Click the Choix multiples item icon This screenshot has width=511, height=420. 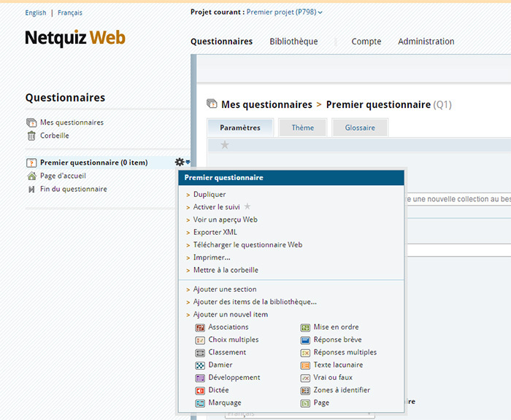tap(200, 341)
